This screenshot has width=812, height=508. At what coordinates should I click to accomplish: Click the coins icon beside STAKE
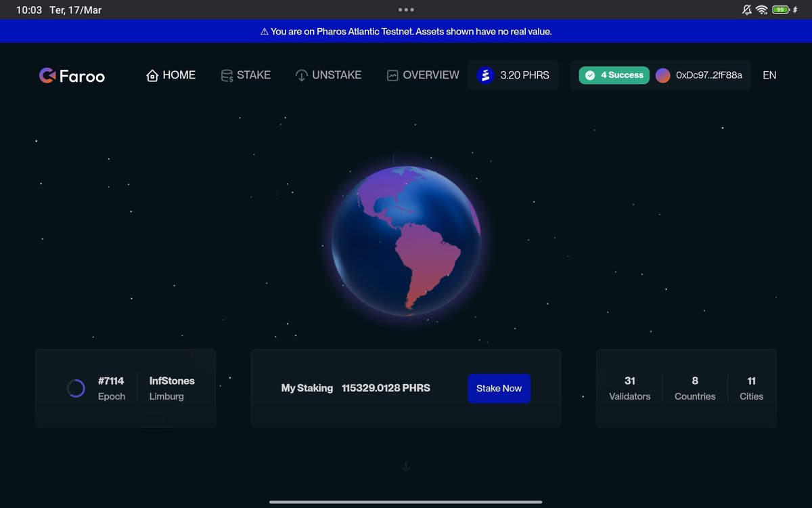227,76
